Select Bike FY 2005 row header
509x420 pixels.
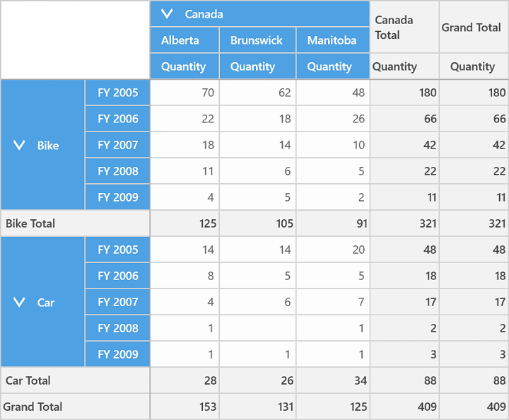(117, 93)
